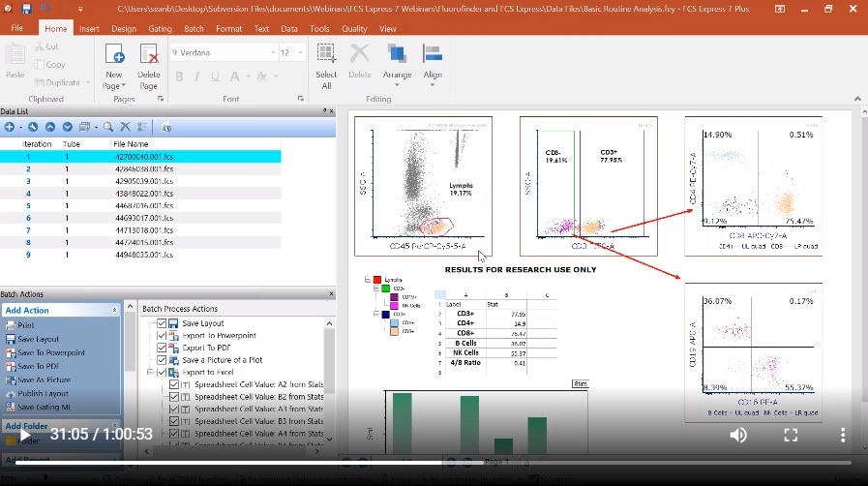The image size is (868, 486).
Task: Uncheck Spreadsheet Cell Value A3 from Stats
Action: (x=174, y=410)
